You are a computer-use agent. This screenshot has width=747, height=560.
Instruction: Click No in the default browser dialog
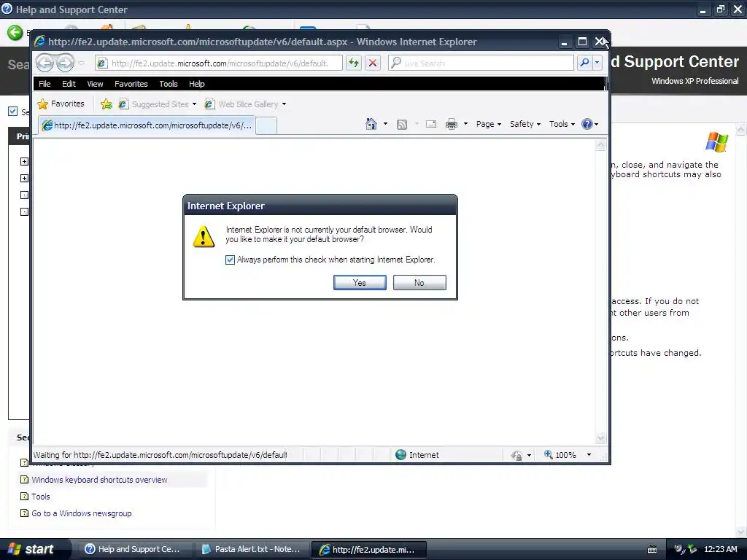click(419, 282)
